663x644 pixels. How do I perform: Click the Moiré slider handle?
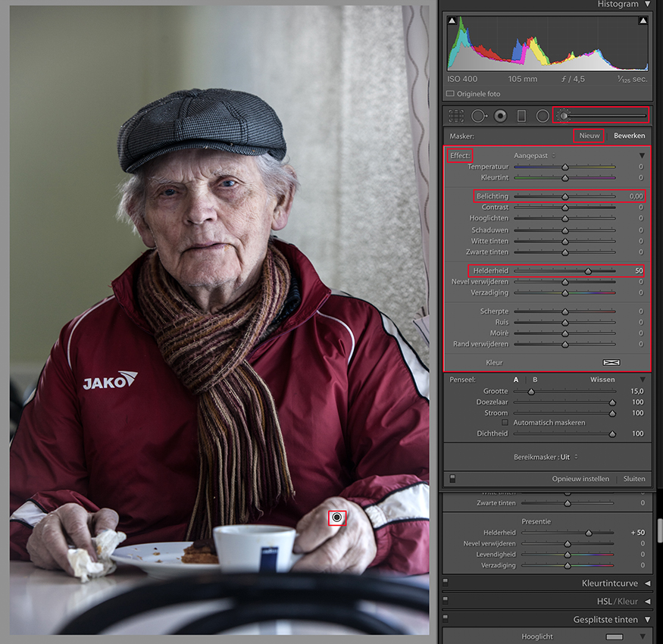[x=565, y=333]
